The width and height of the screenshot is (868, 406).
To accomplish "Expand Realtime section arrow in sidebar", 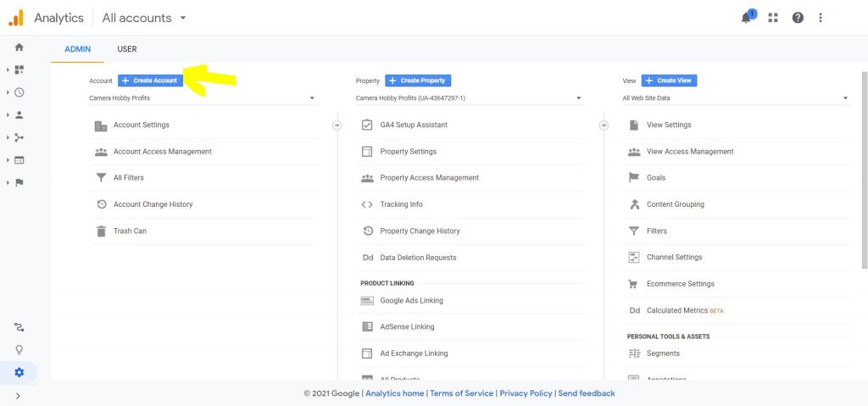I will (x=8, y=92).
